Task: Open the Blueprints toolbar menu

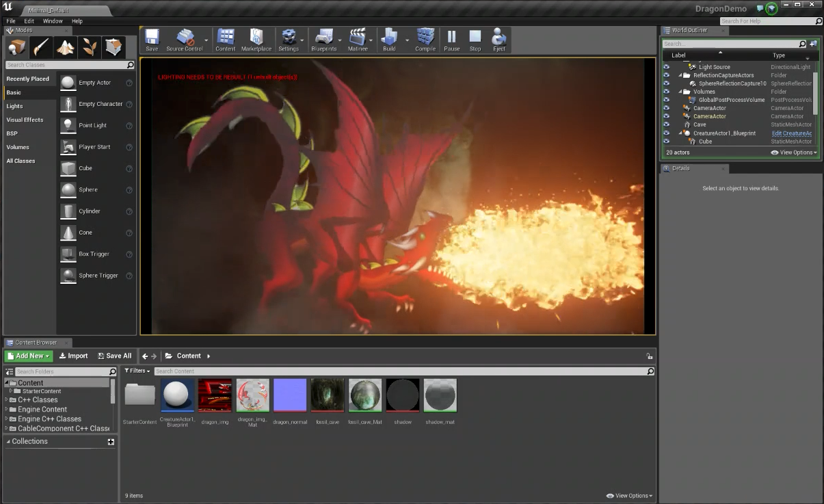Action: 324,40
